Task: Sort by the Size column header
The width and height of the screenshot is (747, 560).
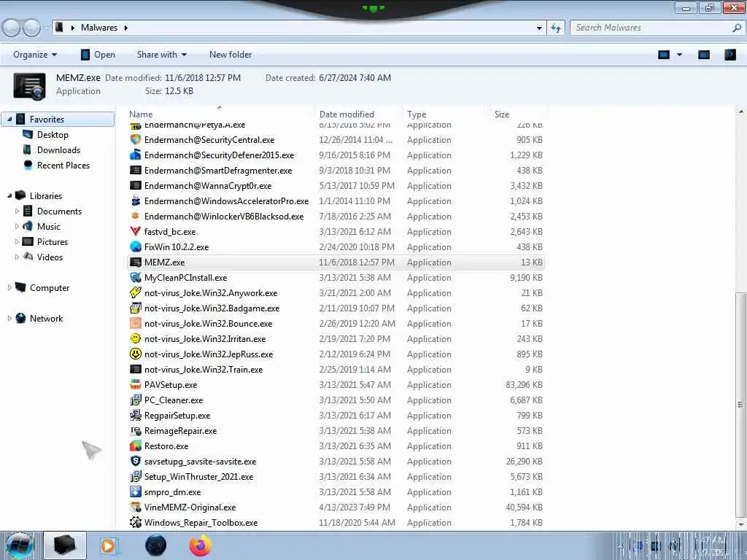Action: (519, 114)
